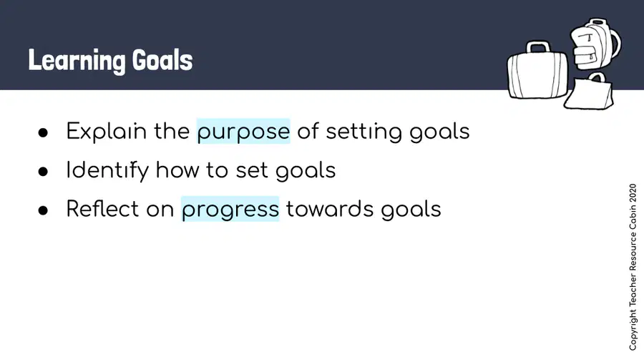Click the third bullet point dot

(43, 210)
